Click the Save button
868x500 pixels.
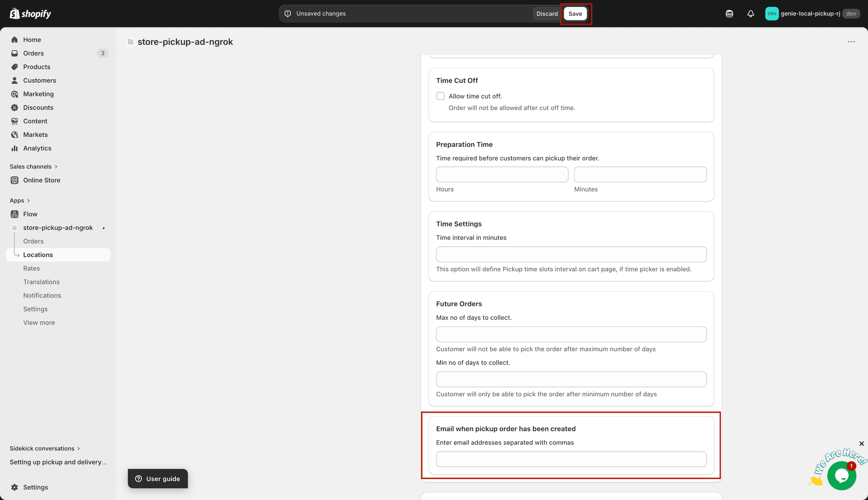575,14
